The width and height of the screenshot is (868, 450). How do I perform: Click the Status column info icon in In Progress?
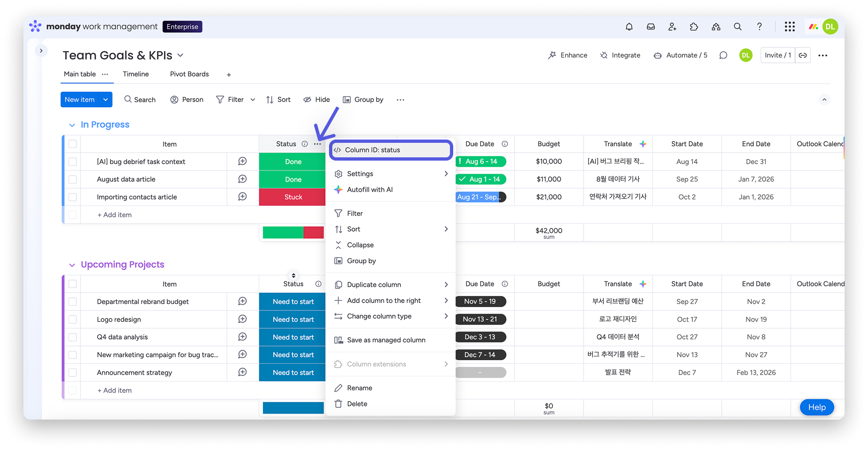coord(305,144)
